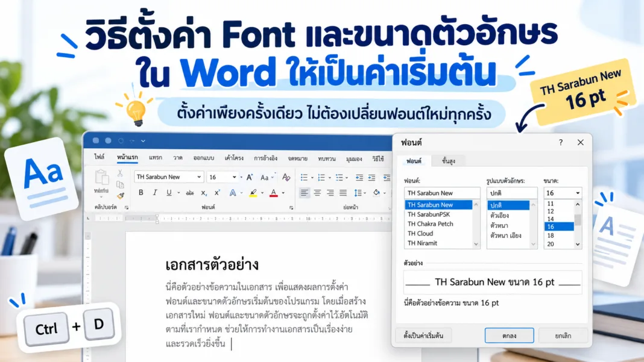Switch to the ออกแบบ (Design) tab

pyautogui.click(x=204, y=158)
